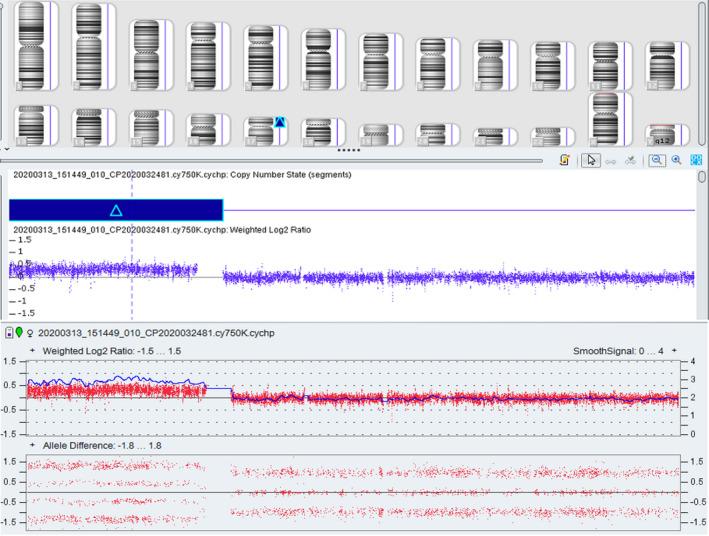Viewport: 709px width, 536px height.
Task: Click the yellow document icon in toolbar
Action: click(x=566, y=160)
